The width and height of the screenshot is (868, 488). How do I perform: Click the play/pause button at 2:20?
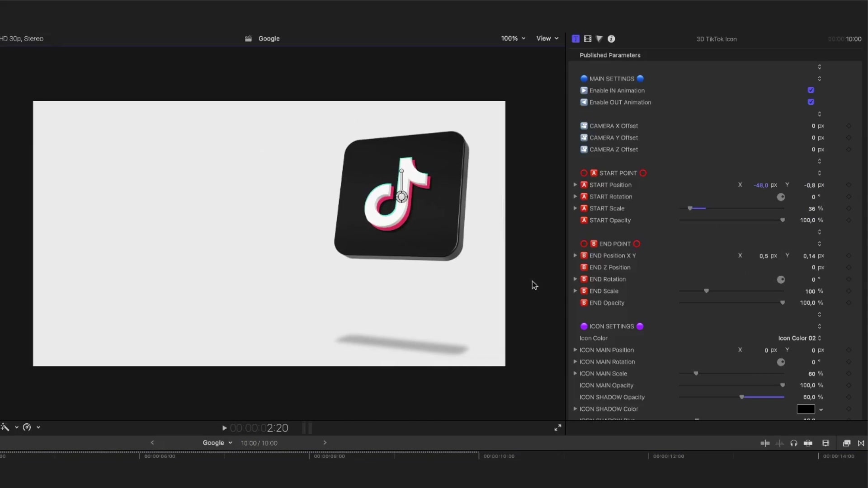tap(224, 428)
